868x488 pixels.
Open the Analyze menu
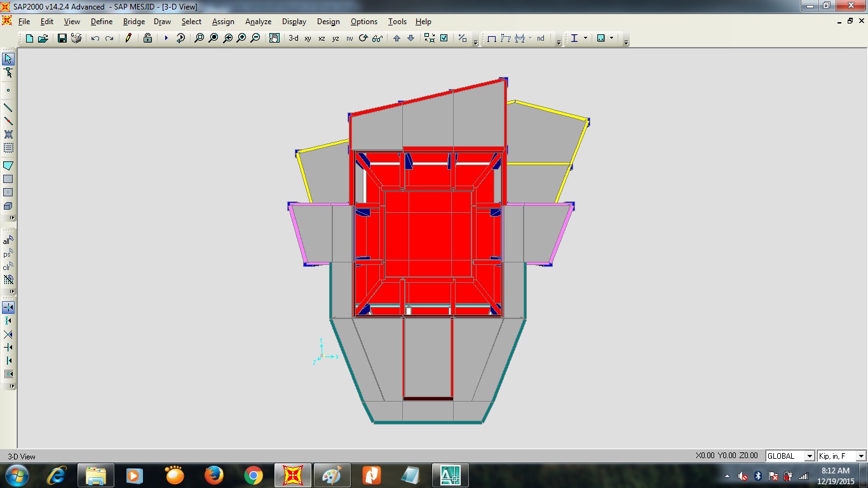click(259, 22)
